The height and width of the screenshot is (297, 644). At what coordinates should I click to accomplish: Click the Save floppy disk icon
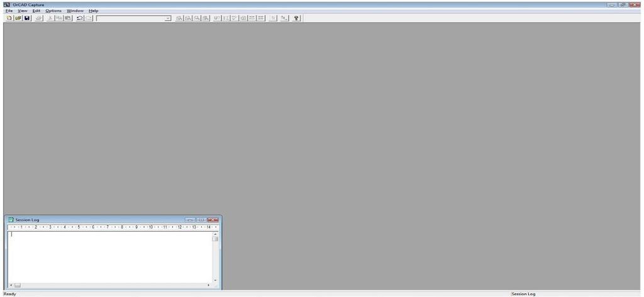point(27,18)
